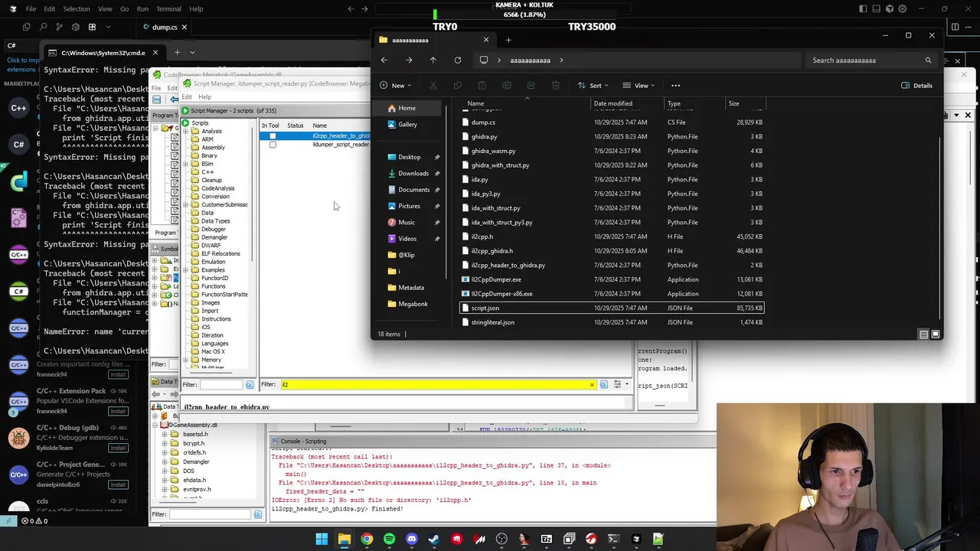Screen dimensions: 980x551
Task: Go forward in File Explorer
Action: point(409,60)
